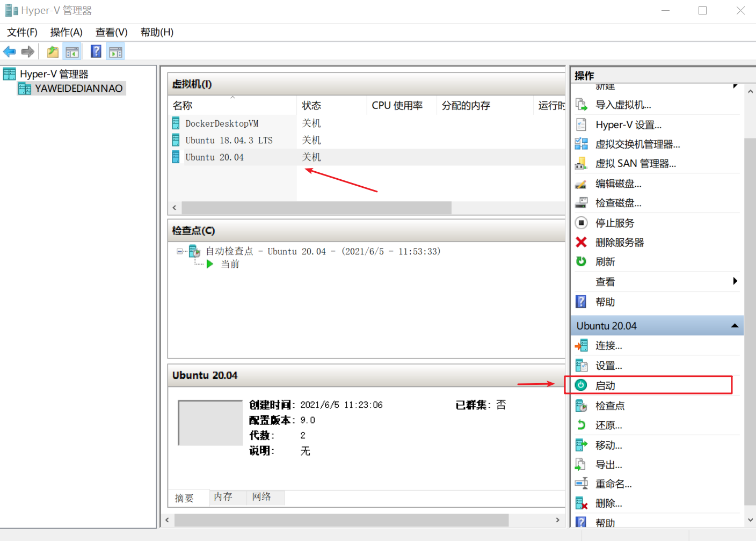Click the Virtual SAN Manager icon
Viewport: 756px width, 541px height.
tap(581, 163)
